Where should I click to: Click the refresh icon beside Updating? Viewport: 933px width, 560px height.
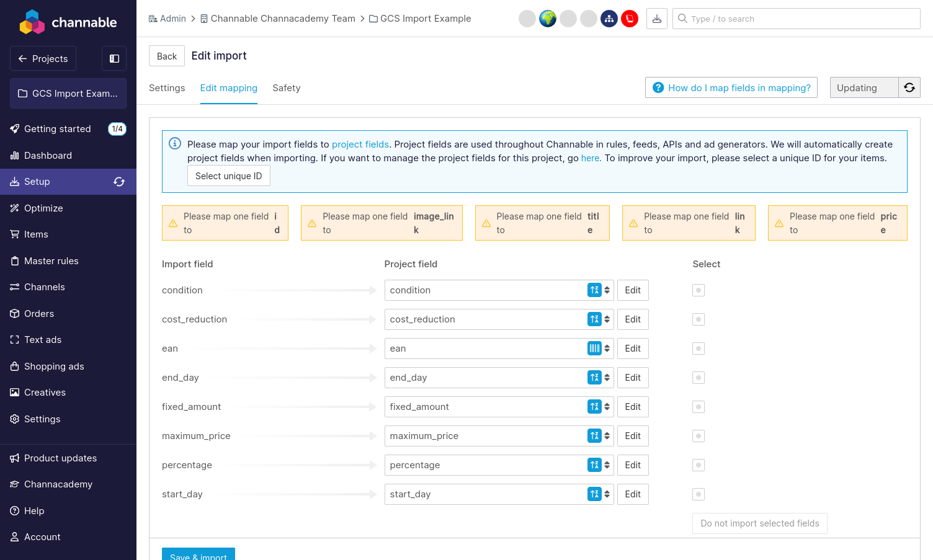[x=909, y=87]
